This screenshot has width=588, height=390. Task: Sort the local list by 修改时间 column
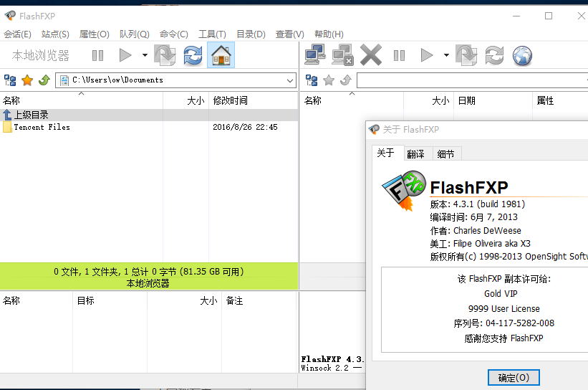click(253, 100)
